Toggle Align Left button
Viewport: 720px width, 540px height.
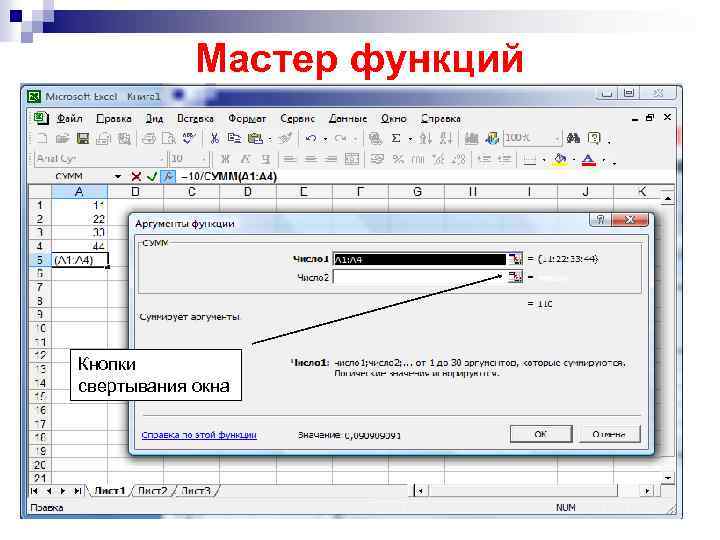(x=290, y=159)
